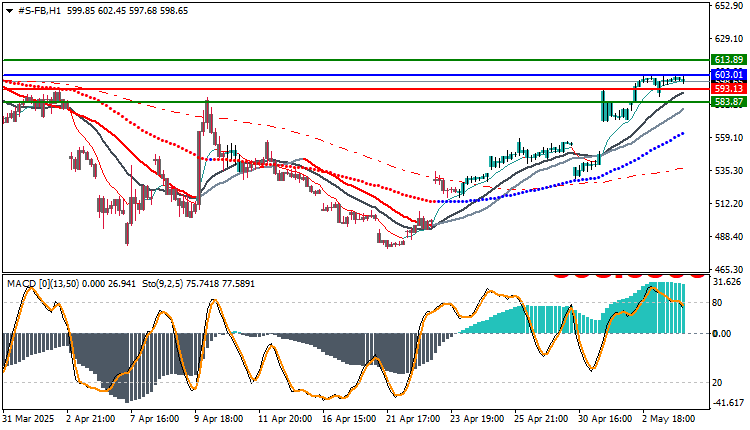Screen dimensions: 750x430
Task: Select the red 593.13 price label
Action: (728, 89)
